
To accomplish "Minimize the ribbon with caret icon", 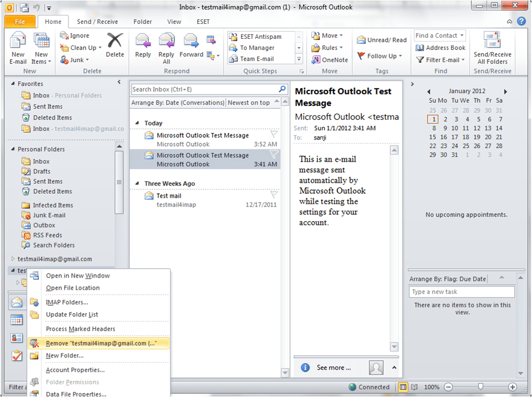I will tap(509, 21).
